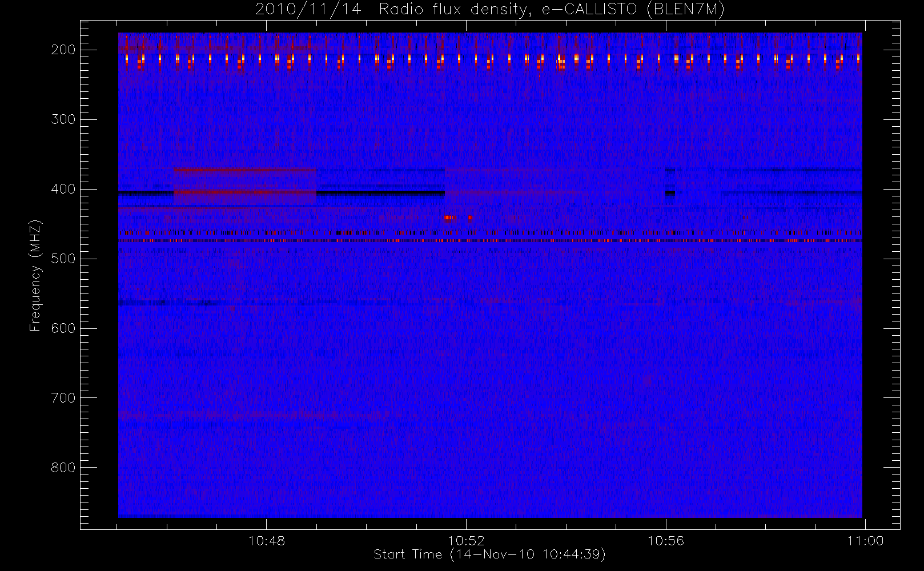Click the 700 frequency tick label

(x=63, y=398)
